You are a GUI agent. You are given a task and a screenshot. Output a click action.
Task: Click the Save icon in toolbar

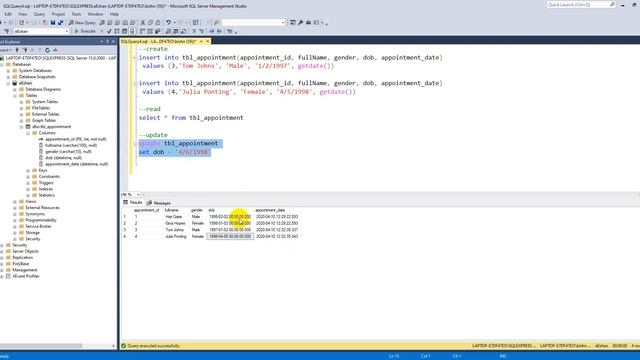[x=53, y=22]
